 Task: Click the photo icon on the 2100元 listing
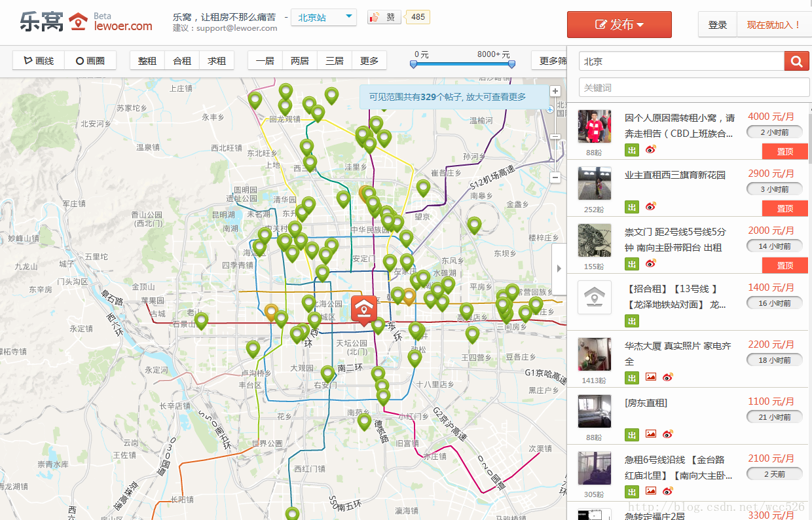pos(650,491)
